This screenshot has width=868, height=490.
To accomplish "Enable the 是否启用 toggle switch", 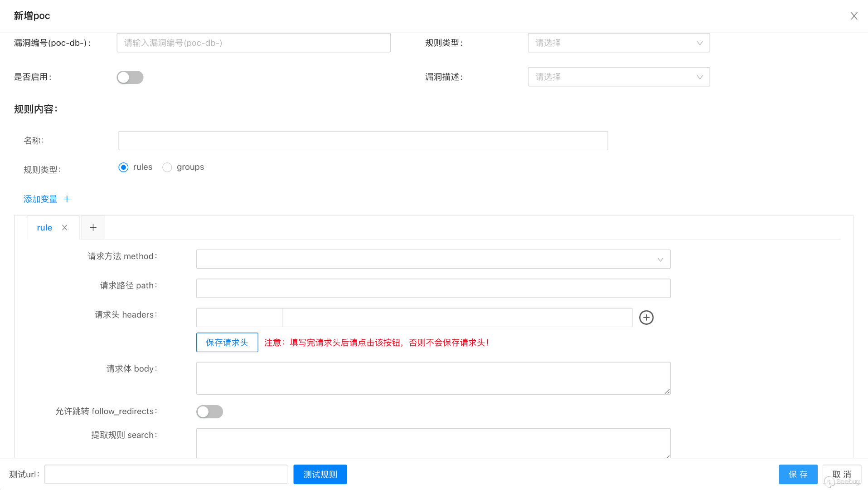I will pos(130,77).
